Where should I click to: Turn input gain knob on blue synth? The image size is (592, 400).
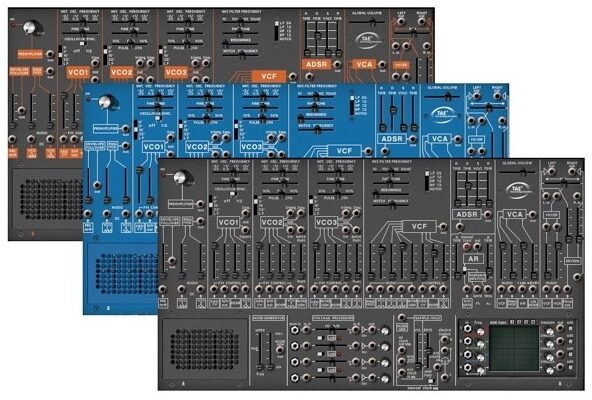coord(105,102)
